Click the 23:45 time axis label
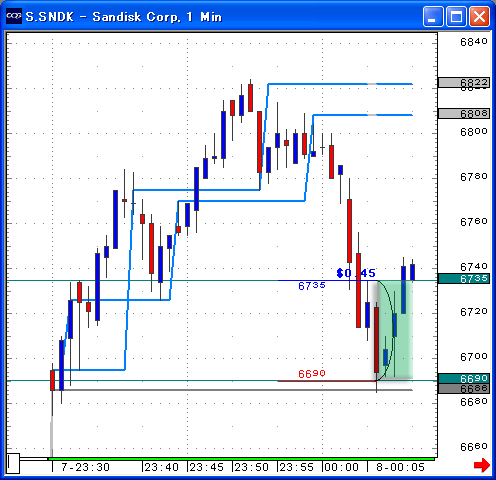496x480 pixels. click(207, 467)
